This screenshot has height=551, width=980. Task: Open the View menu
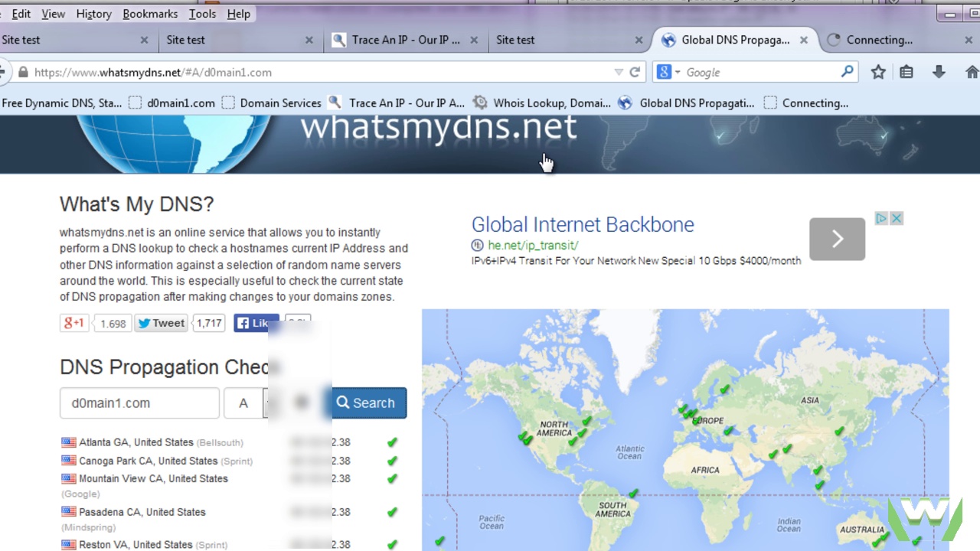[54, 14]
